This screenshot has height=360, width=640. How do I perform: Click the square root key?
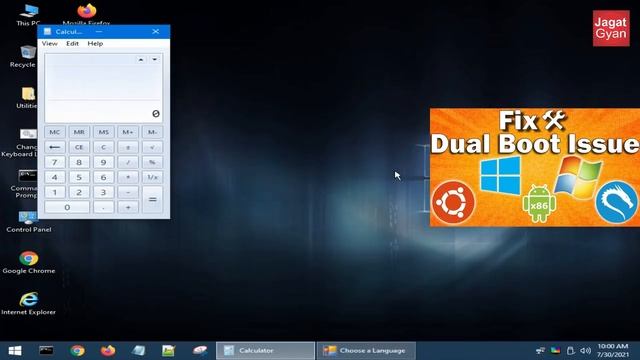point(152,147)
